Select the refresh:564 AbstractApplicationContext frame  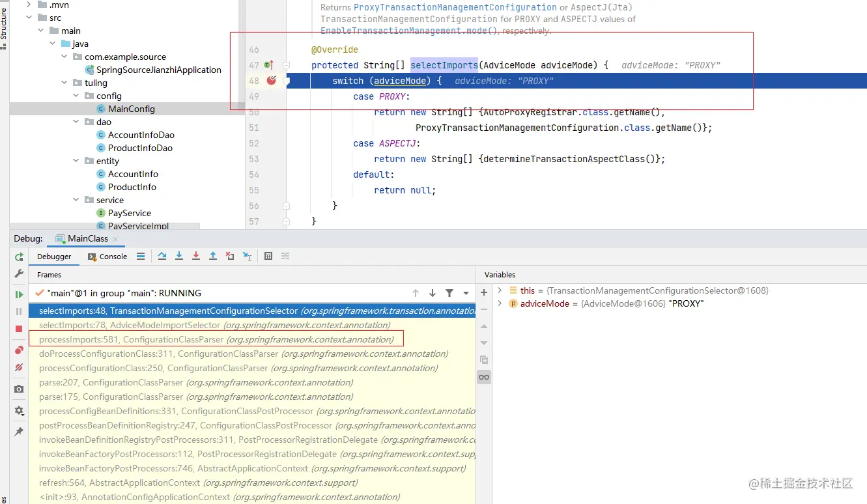(x=252, y=483)
